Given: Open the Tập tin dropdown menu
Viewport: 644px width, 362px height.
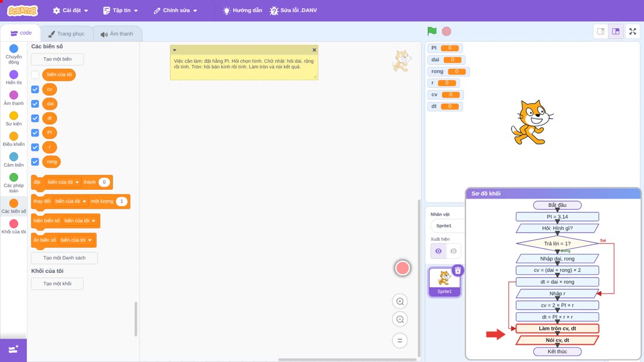Looking at the screenshot, I should click(121, 11).
